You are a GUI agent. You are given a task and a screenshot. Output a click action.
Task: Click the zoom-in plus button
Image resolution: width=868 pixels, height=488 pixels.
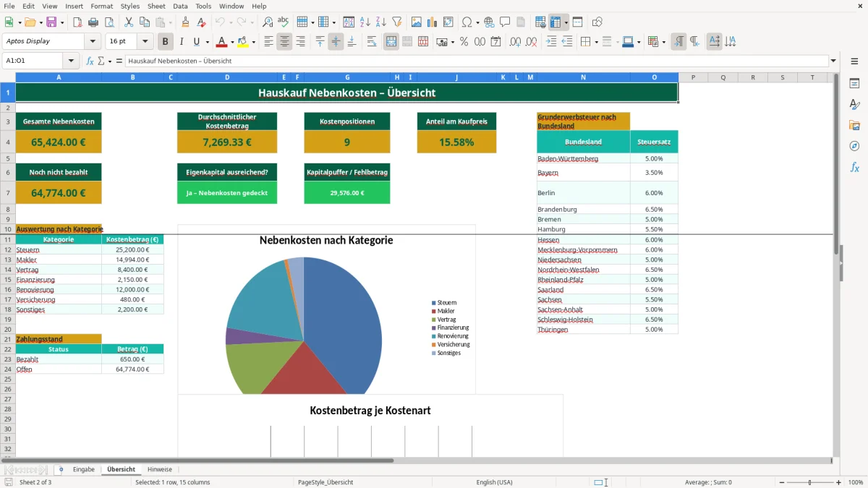[839, 482]
